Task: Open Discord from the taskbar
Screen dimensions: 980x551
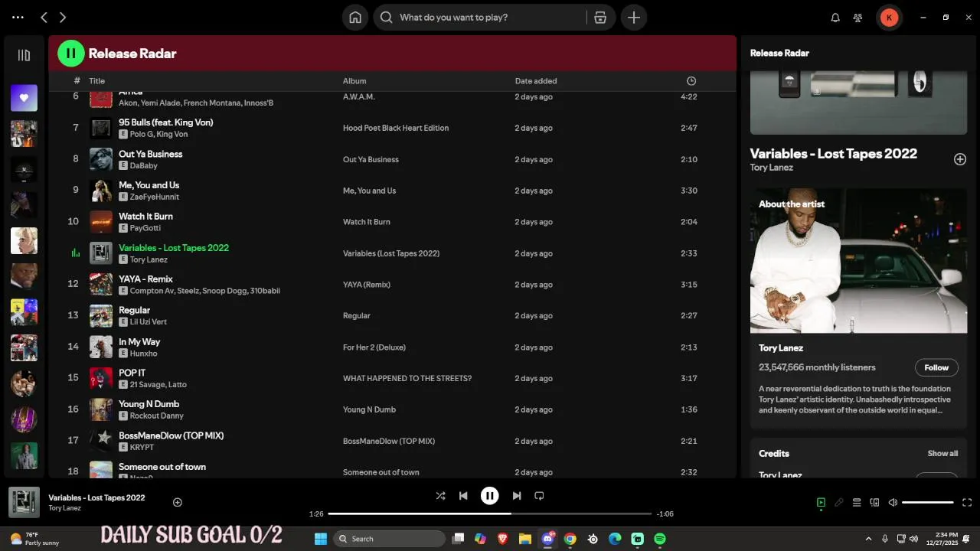Action: coord(548,539)
